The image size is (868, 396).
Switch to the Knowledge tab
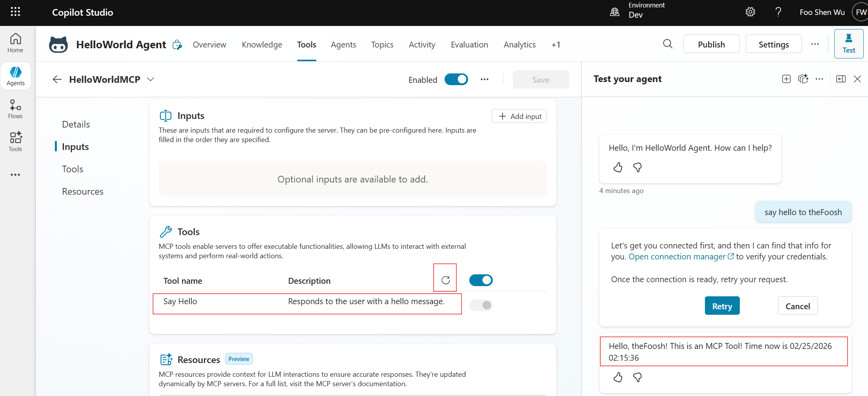click(262, 45)
